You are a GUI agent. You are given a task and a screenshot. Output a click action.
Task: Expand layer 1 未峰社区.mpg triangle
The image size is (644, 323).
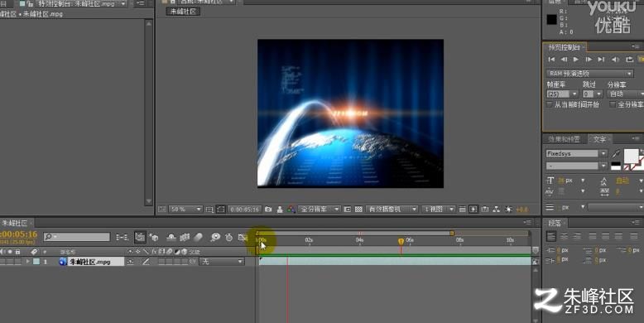point(28,262)
